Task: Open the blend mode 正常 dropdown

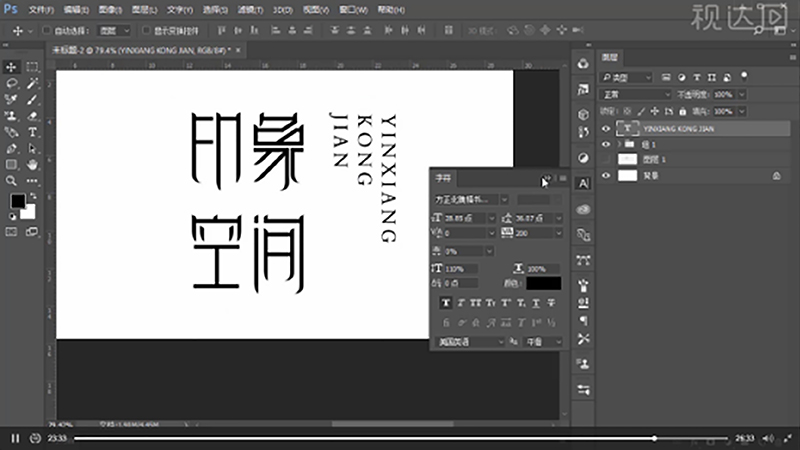Action: pos(636,94)
